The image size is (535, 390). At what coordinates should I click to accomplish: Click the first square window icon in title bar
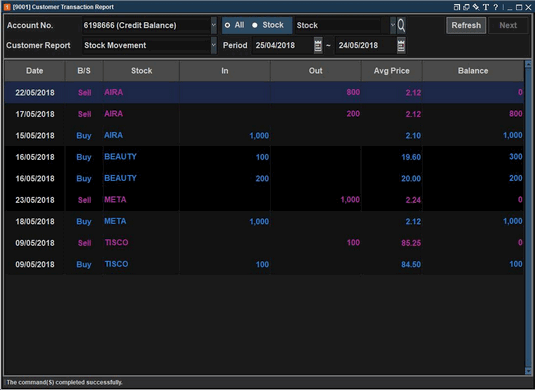point(457,7)
